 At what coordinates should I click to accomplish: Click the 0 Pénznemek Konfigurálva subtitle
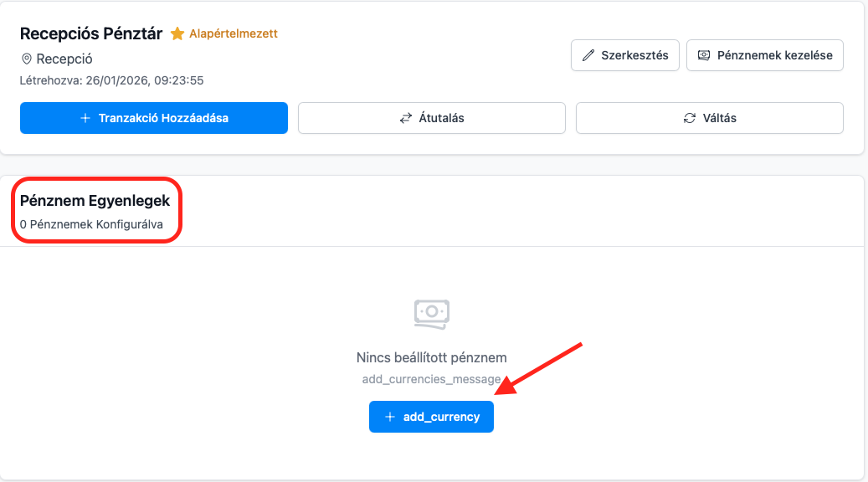[x=91, y=224]
